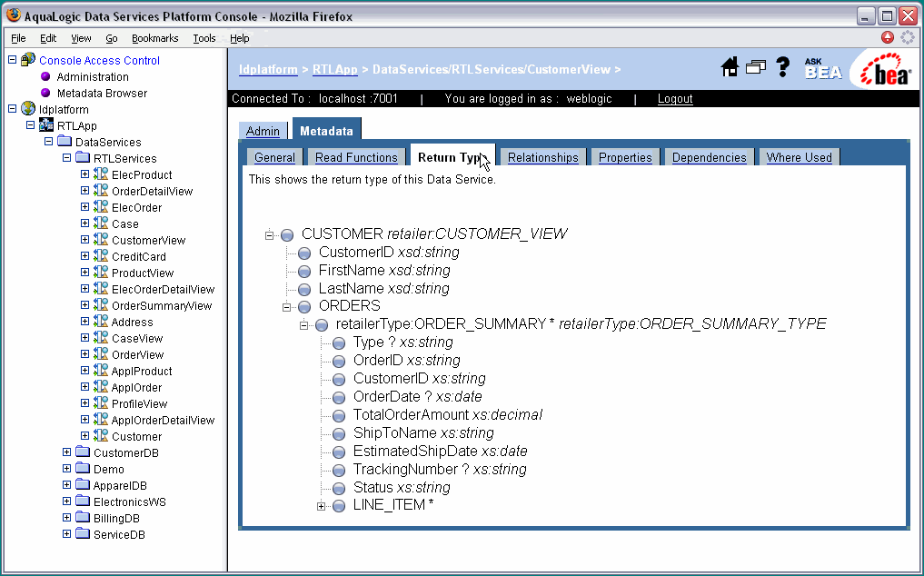Click the Console Access Control icon

click(27, 60)
